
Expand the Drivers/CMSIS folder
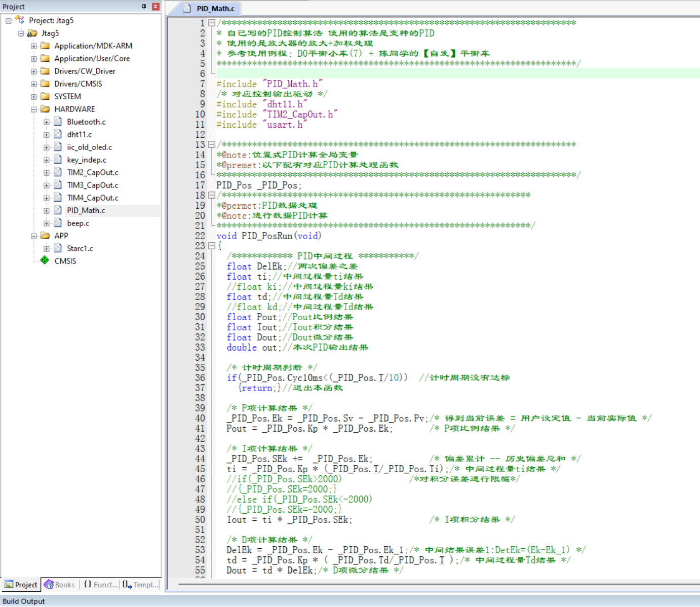(x=34, y=84)
